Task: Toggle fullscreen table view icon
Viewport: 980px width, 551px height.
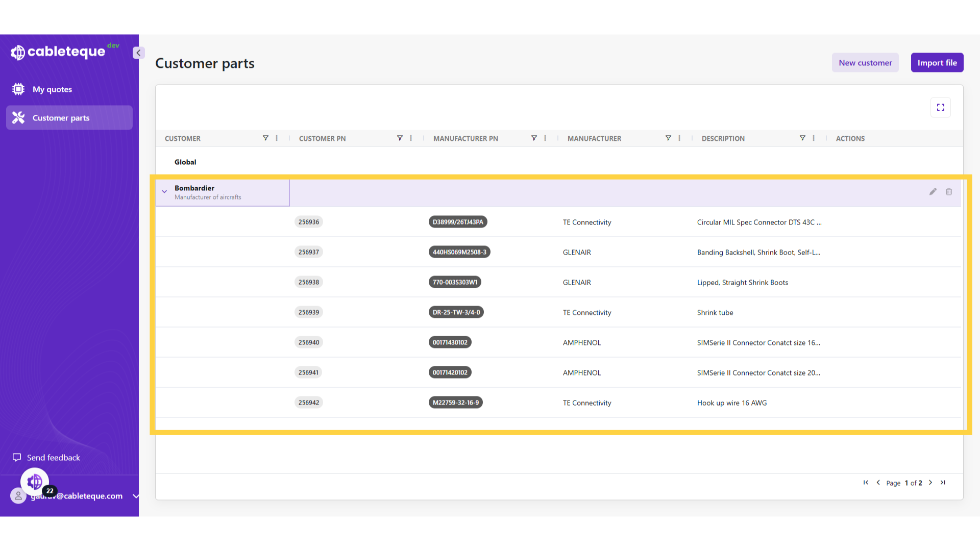Action: (940, 108)
